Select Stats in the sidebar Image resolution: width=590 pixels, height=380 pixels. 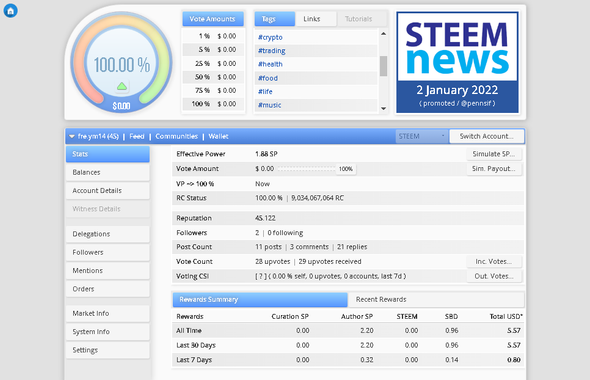[x=108, y=154]
